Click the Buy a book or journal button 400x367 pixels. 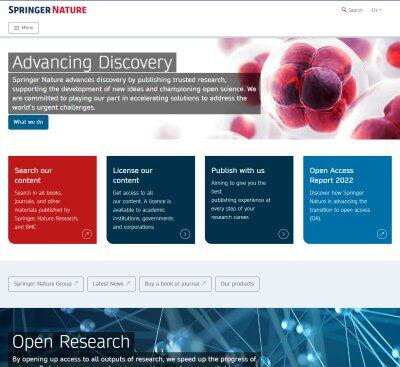pos(175,284)
